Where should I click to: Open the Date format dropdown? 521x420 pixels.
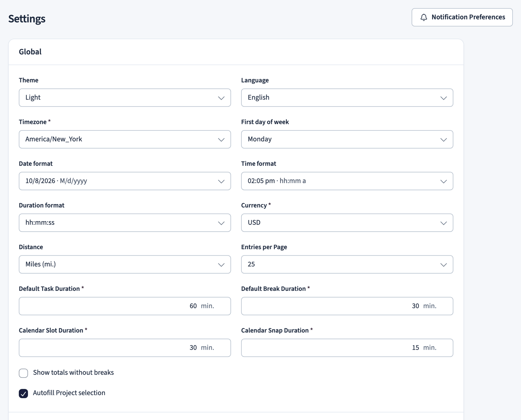[x=125, y=181]
